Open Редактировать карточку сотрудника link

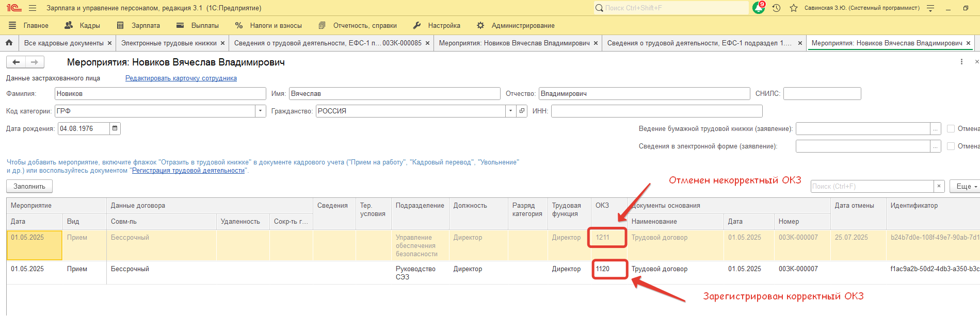(x=181, y=78)
